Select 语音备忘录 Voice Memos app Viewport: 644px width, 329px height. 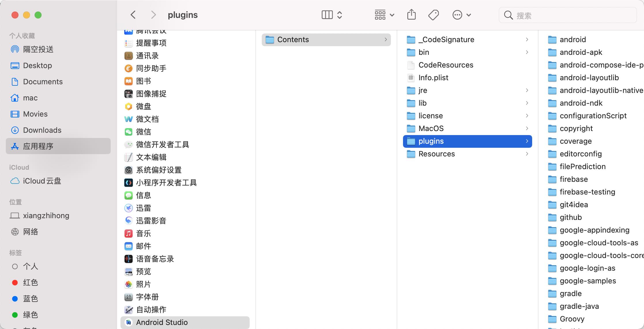[x=185, y=259]
